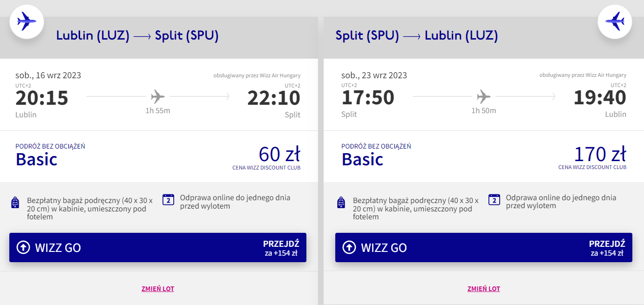The image size is (644, 305).
Task: Click the backpack baggage icon in the outbound card
Action: pyautogui.click(x=15, y=203)
